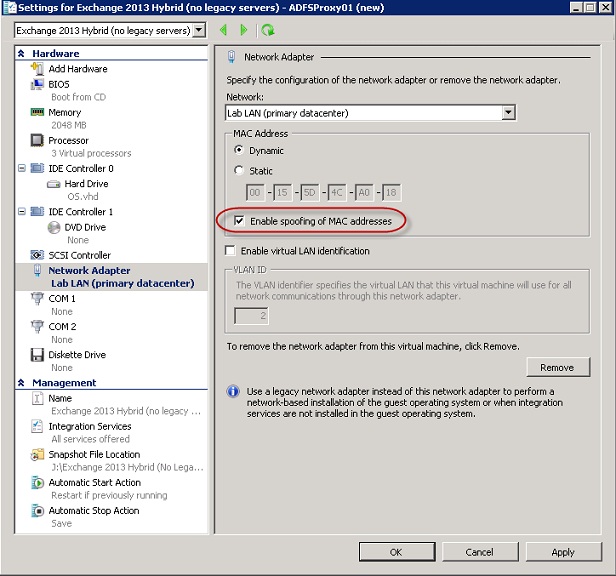
Task: Click the Name setting icon
Action: click(37, 398)
